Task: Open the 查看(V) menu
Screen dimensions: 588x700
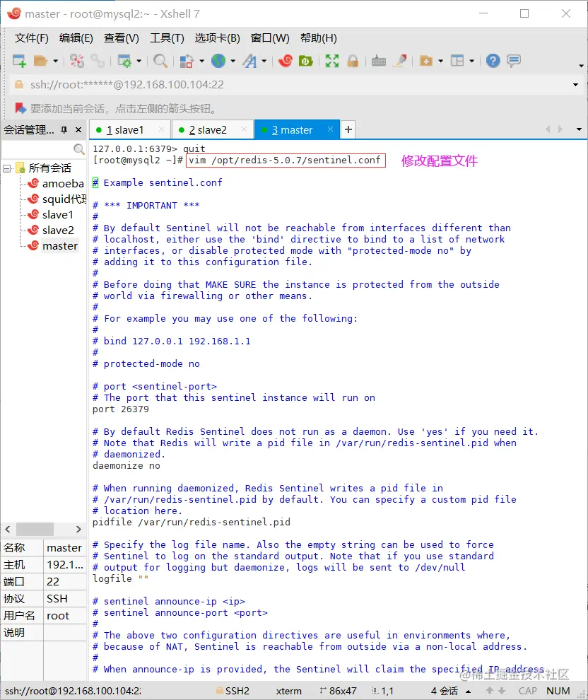Action: tap(122, 38)
